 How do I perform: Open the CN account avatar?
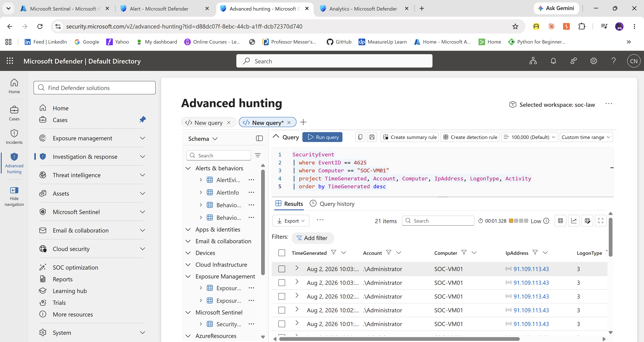click(633, 61)
